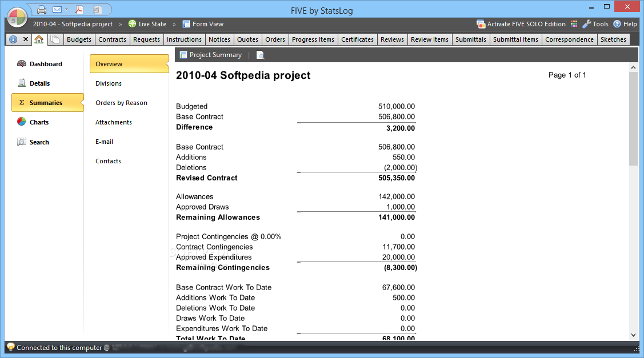This screenshot has width=644, height=358.
Task: Open the Orders tab
Action: (x=275, y=39)
